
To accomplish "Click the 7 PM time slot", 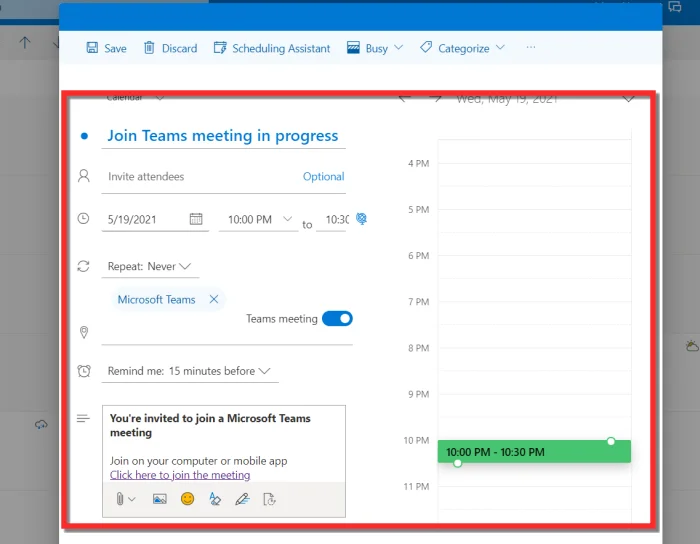I will point(534,313).
